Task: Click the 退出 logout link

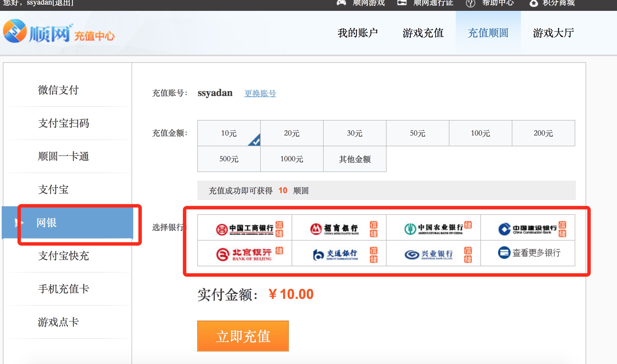Action: click(x=62, y=3)
